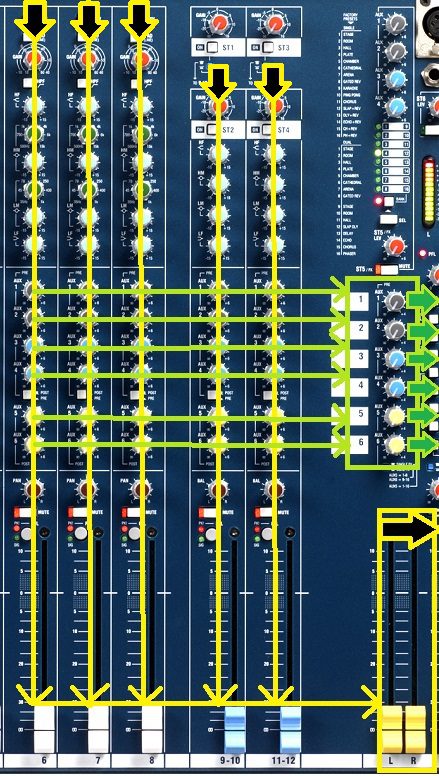
Task: Toggle the ST1 ON switch
Action: click(213, 48)
